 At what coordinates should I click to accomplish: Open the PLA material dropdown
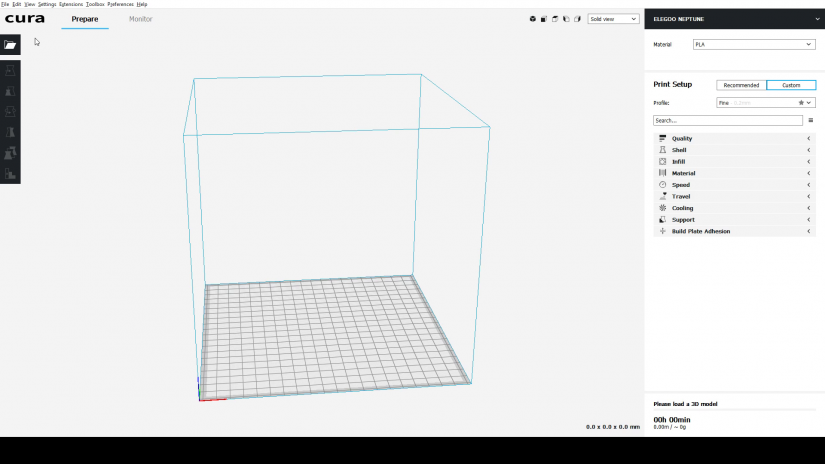click(754, 45)
